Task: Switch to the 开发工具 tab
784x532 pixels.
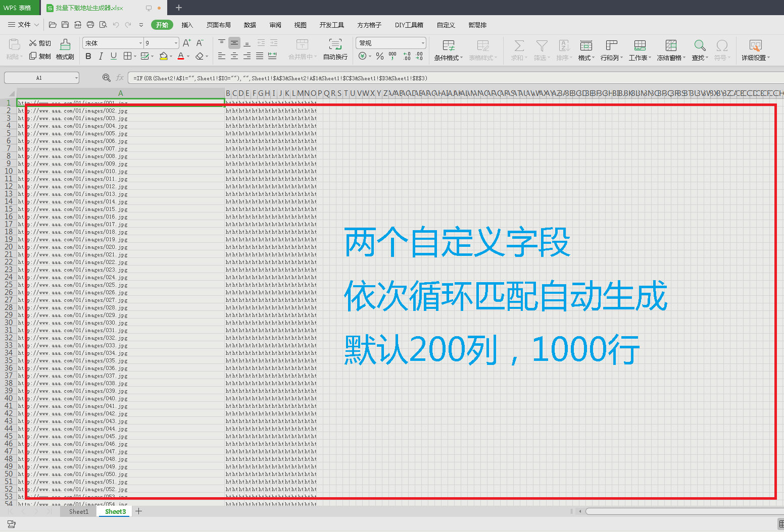Action: pyautogui.click(x=332, y=25)
